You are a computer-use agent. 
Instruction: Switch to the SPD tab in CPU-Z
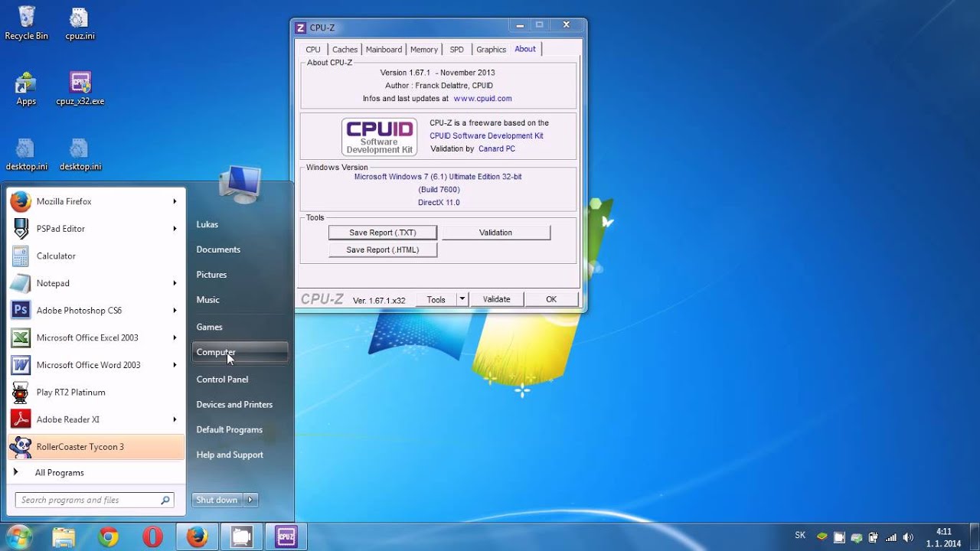(x=457, y=50)
